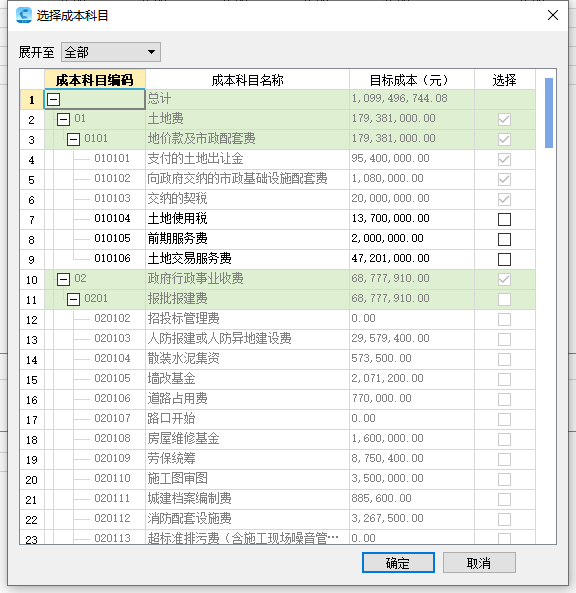Check the box for 土地使用税

pyautogui.click(x=504, y=219)
